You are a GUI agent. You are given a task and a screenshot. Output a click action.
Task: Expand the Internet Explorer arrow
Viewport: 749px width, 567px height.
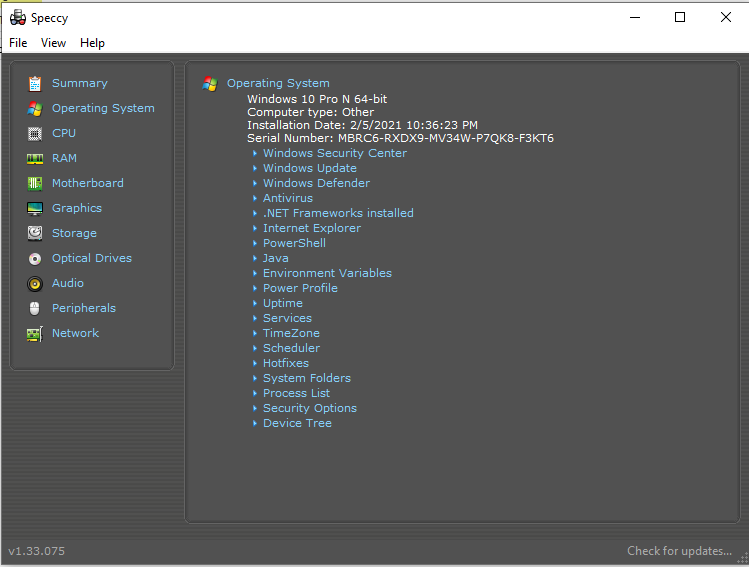coord(255,228)
